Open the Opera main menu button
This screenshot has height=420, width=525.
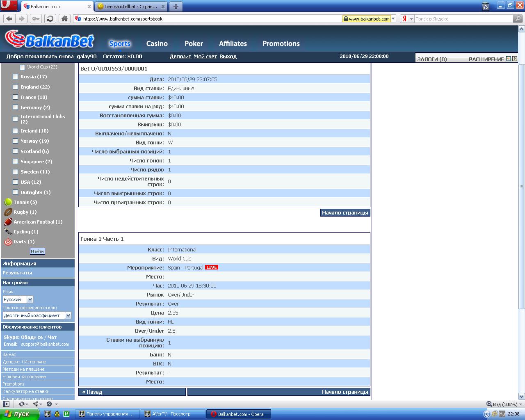(9, 6)
